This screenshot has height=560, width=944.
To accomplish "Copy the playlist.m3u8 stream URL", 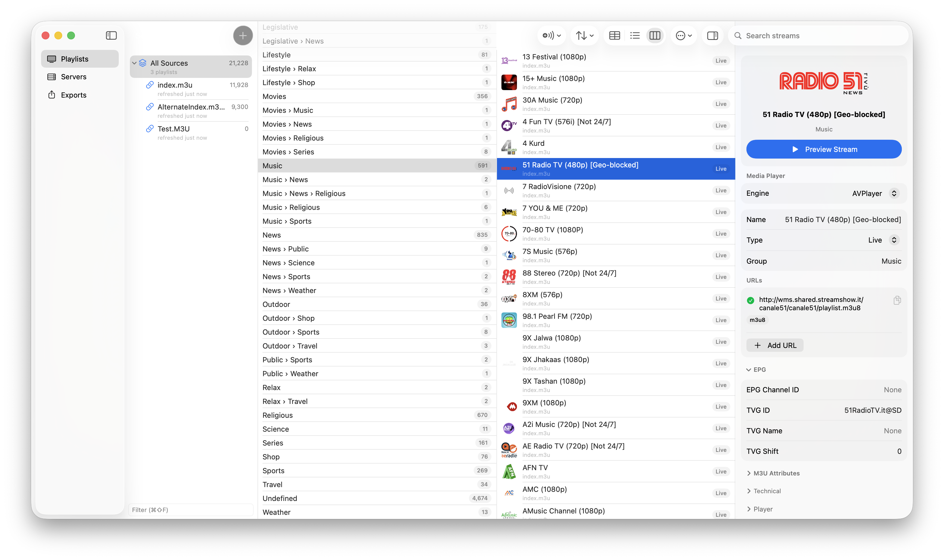I will click(x=898, y=300).
